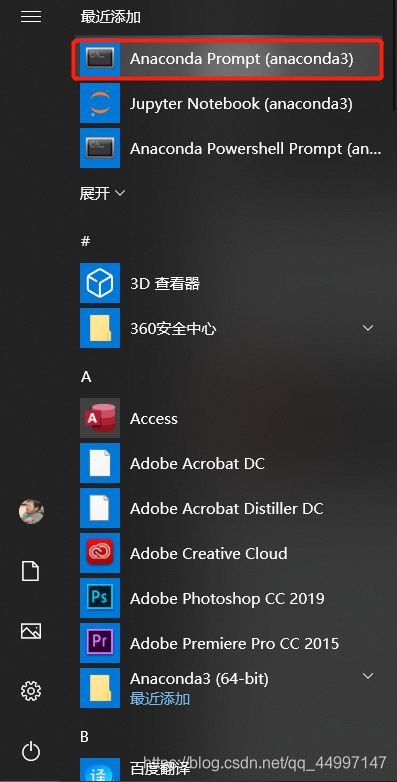The image size is (397, 782).
Task: Click the # section letter header
Action: tap(85, 241)
